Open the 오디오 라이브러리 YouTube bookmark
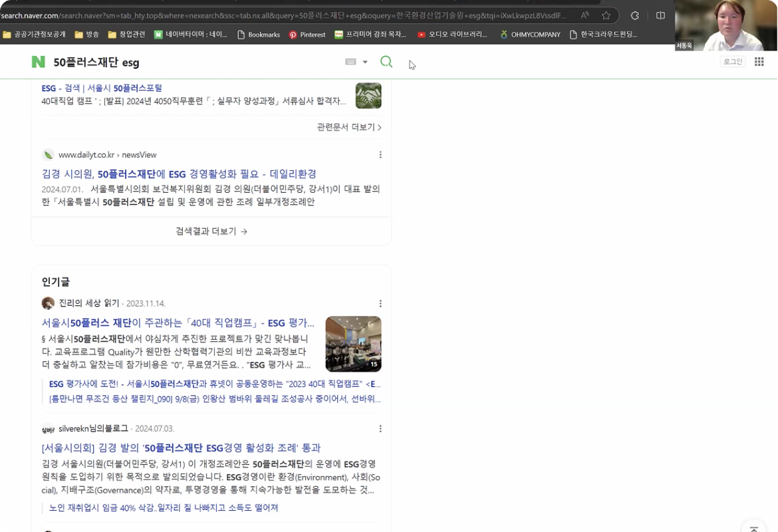The width and height of the screenshot is (778, 532). coord(452,34)
